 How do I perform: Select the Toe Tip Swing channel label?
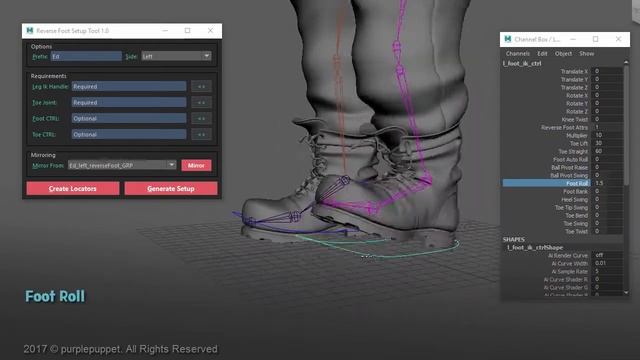tap(571, 207)
